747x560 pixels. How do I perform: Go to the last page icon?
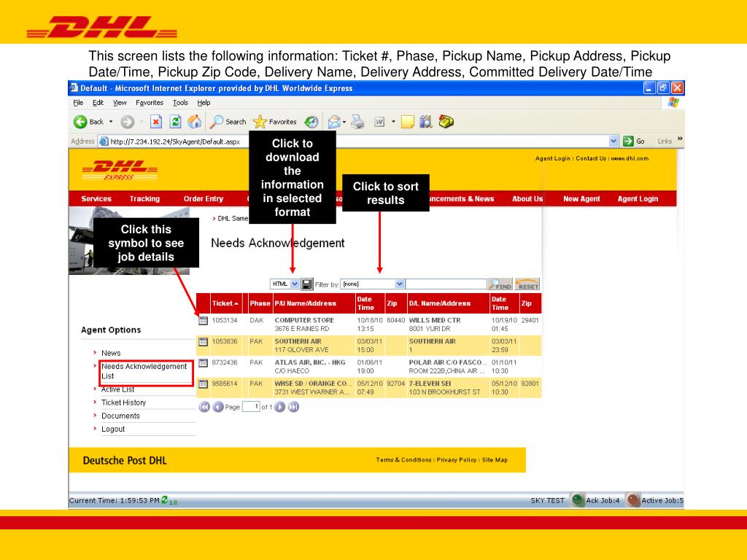pos(294,407)
